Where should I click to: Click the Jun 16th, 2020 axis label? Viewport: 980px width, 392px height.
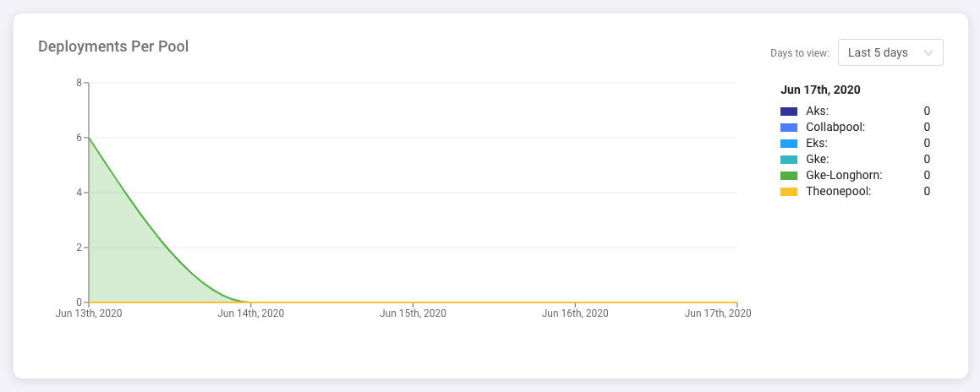point(575,313)
